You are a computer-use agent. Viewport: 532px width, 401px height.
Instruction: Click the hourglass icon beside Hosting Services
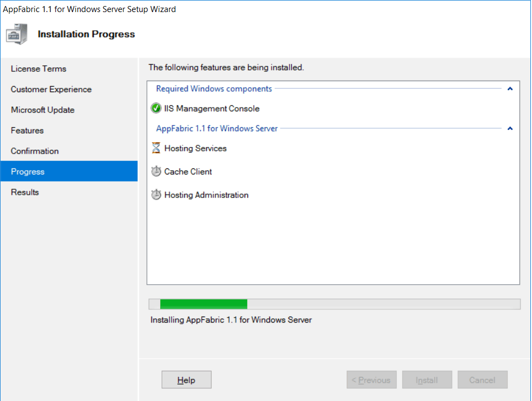156,148
